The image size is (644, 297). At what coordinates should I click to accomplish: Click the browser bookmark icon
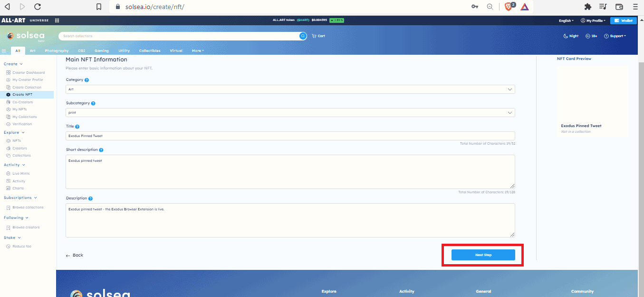pos(99,7)
